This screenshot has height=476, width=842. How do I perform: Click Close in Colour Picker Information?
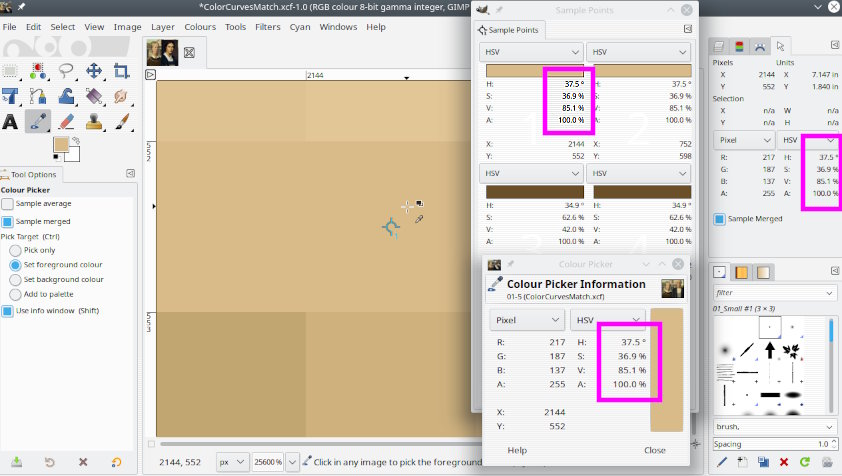[x=655, y=450]
